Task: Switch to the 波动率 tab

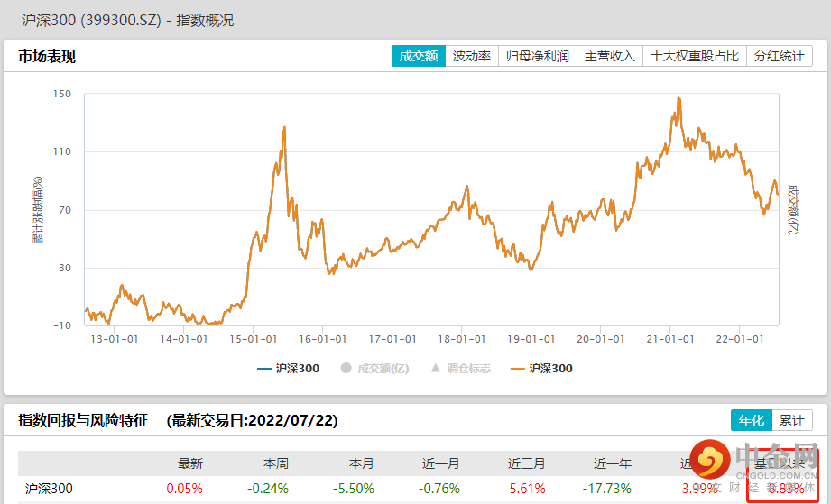Action: pos(472,56)
